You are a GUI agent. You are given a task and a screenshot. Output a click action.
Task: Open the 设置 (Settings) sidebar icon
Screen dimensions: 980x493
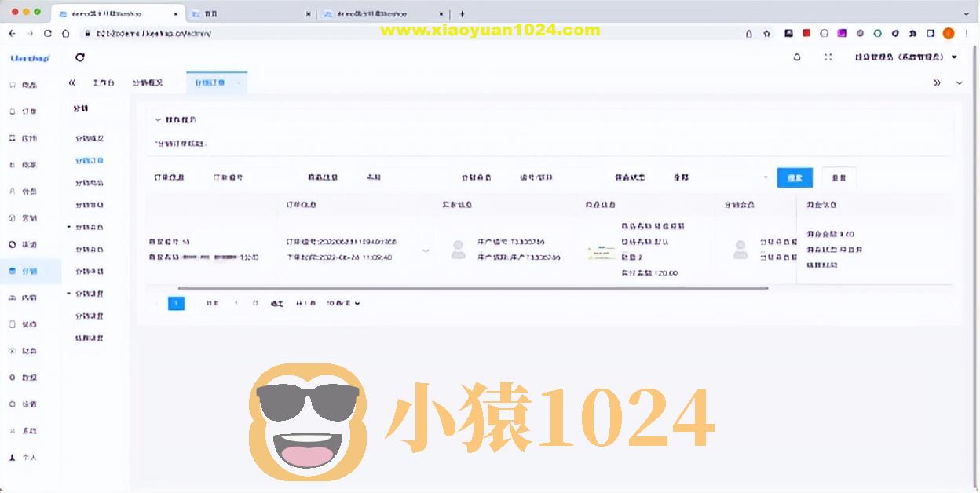[27, 404]
